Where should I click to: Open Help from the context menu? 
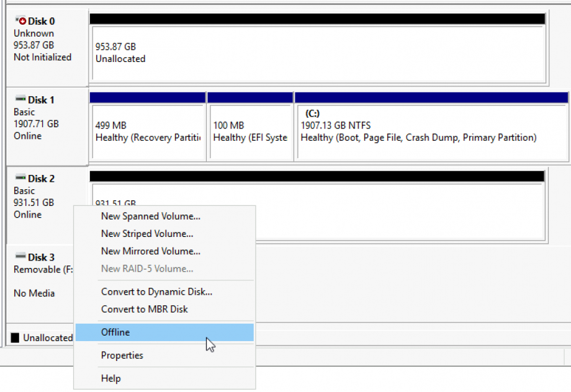click(110, 378)
